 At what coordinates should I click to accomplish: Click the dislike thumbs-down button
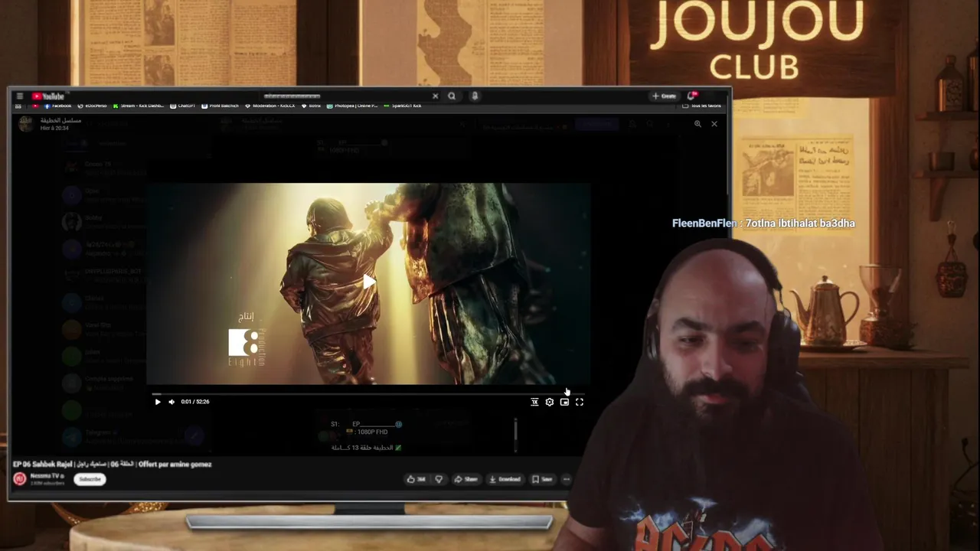tap(439, 479)
